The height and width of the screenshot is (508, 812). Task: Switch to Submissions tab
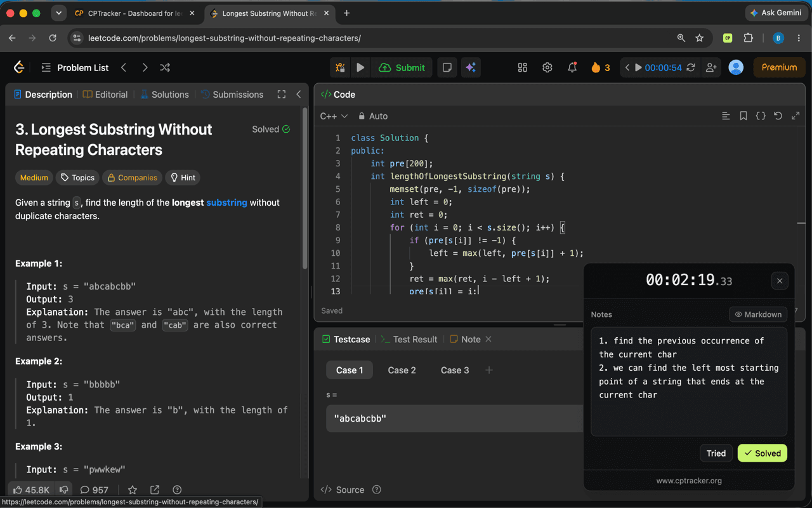point(232,94)
